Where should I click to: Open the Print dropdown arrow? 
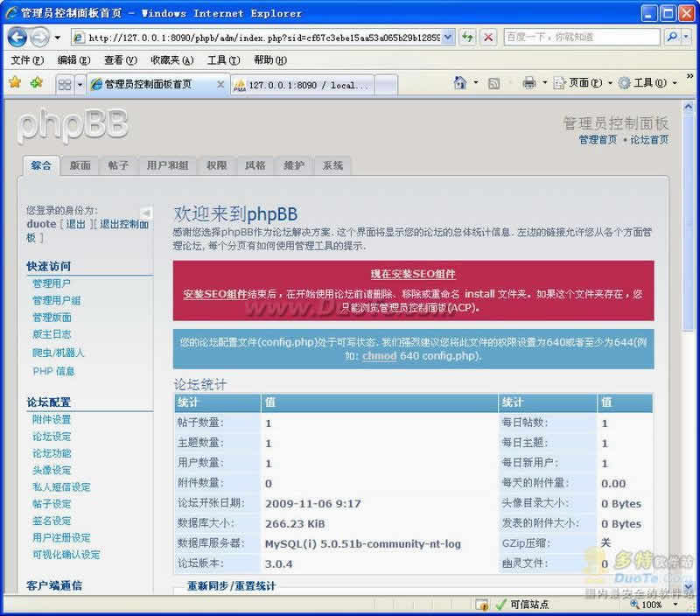pyautogui.click(x=544, y=82)
